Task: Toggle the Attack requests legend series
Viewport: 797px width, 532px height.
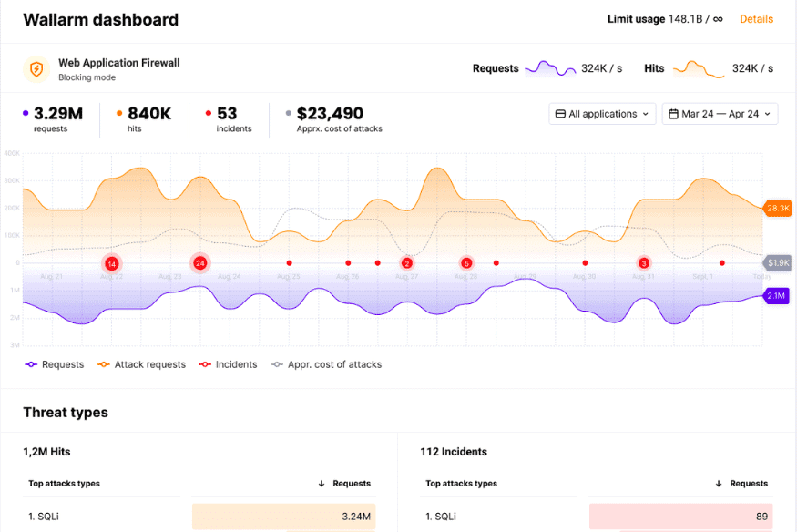Action: pos(142,364)
